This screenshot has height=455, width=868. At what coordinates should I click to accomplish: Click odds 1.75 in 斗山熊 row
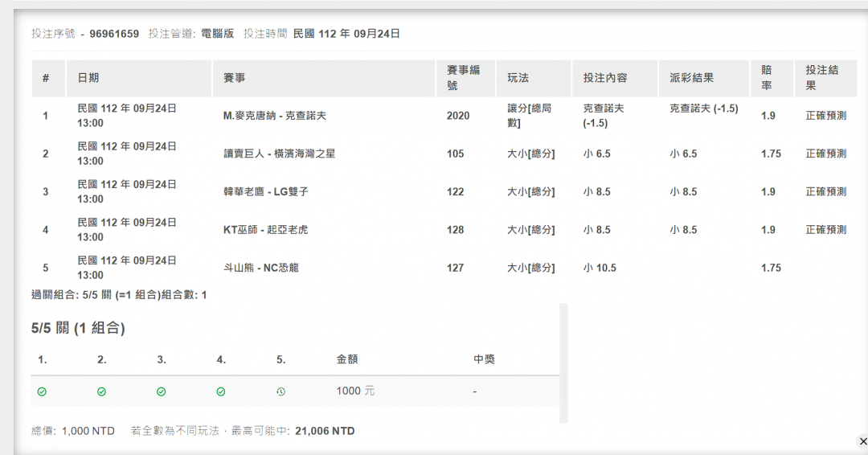coord(771,268)
